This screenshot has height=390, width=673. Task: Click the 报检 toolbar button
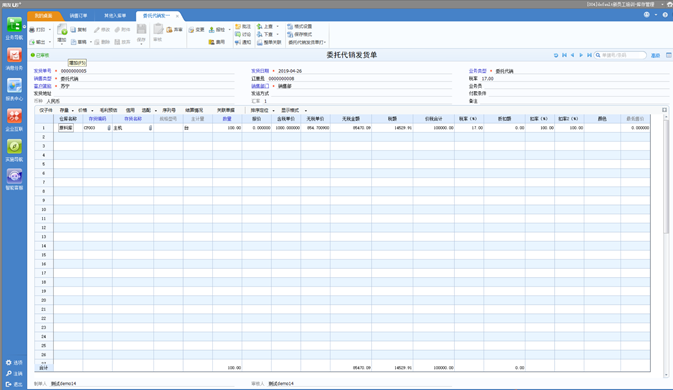[217, 30]
